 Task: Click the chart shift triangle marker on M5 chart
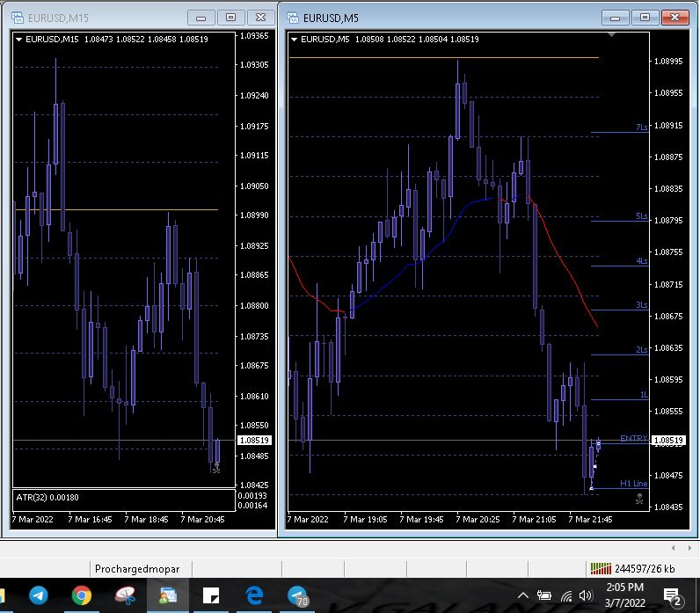[611, 34]
